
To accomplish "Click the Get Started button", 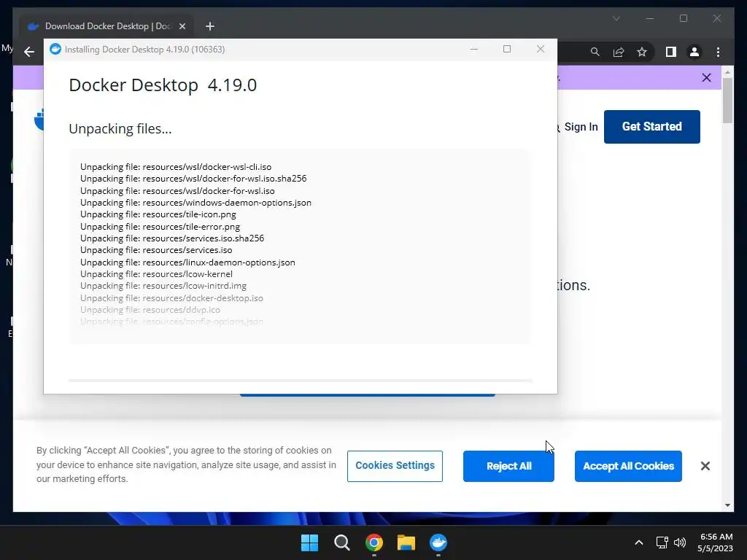I will (x=651, y=127).
